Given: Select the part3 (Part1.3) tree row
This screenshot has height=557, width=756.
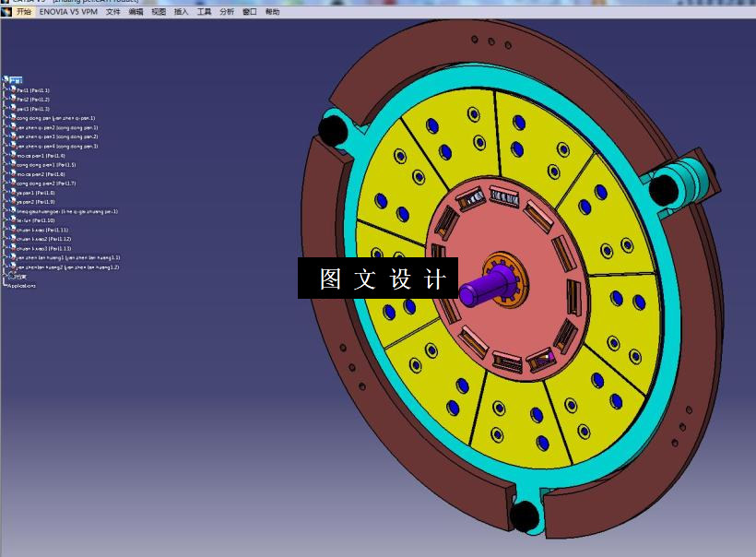Looking at the screenshot, I should pos(33,109).
